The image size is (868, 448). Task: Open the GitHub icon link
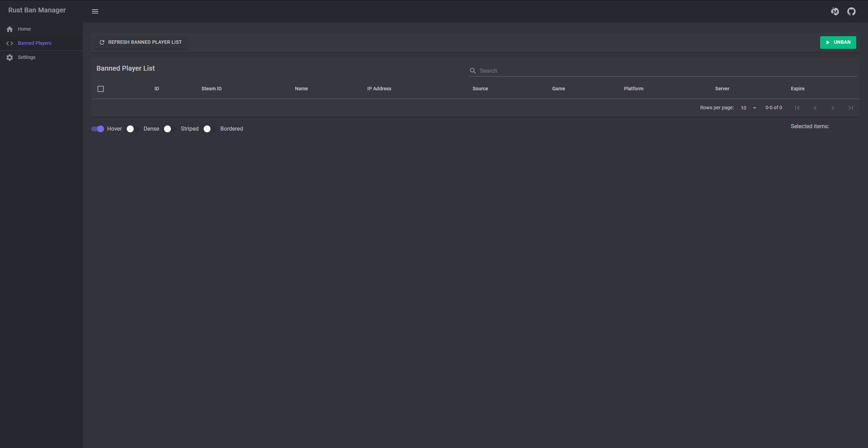tap(851, 11)
